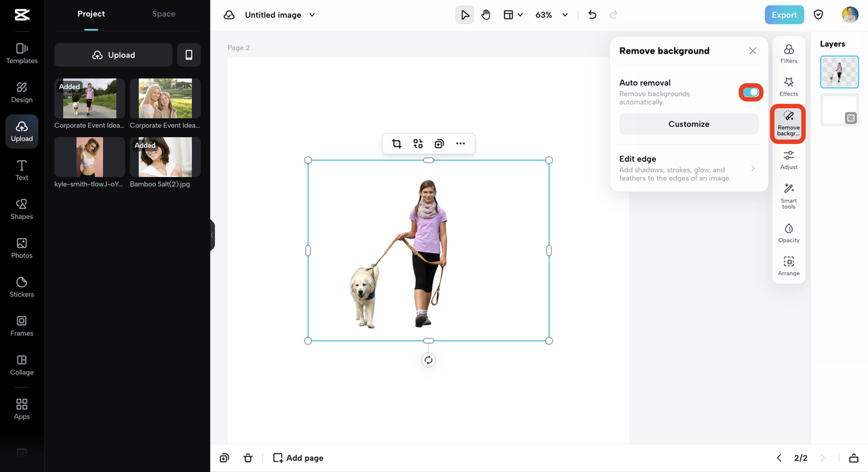
Task: Click the Export button
Action: click(x=785, y=15)
